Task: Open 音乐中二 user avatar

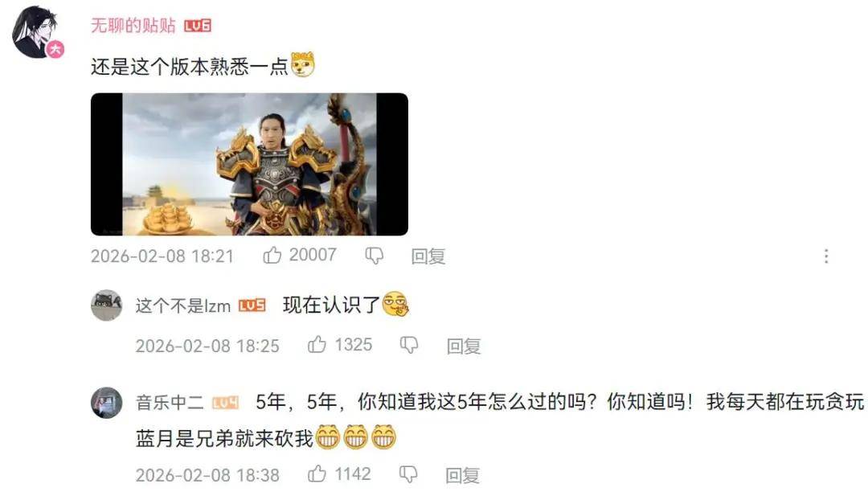Action: tap(106, 402)
